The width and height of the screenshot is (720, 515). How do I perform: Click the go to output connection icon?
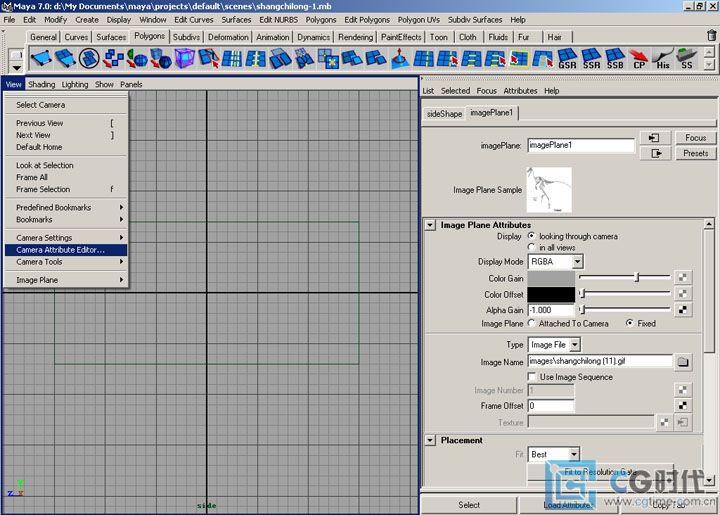(654, 153)
